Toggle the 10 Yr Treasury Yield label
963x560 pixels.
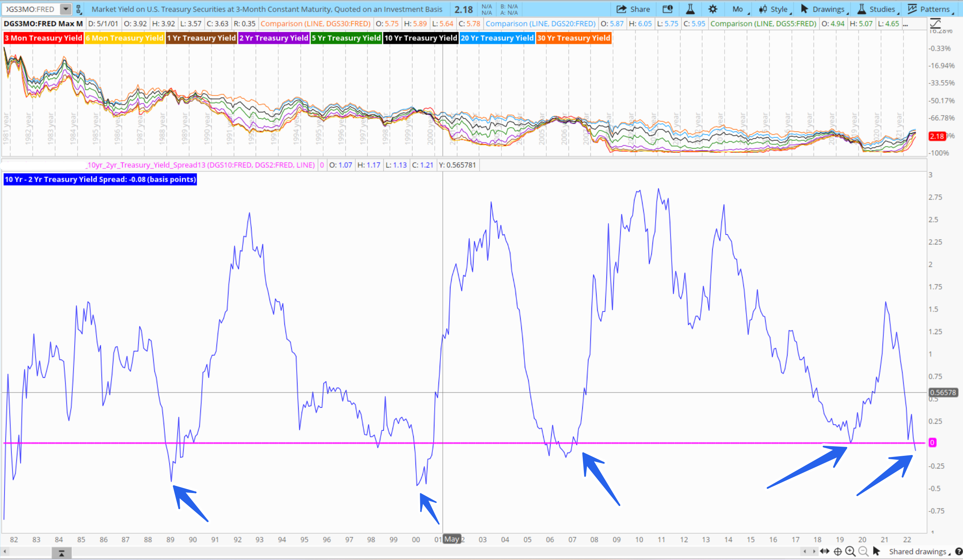[x=421, y=38]
